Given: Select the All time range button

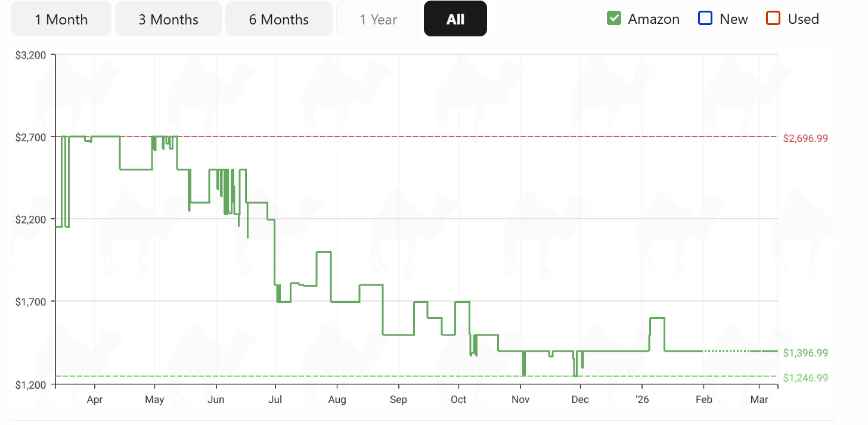Looking at the screenshot, I should (455, 19).
